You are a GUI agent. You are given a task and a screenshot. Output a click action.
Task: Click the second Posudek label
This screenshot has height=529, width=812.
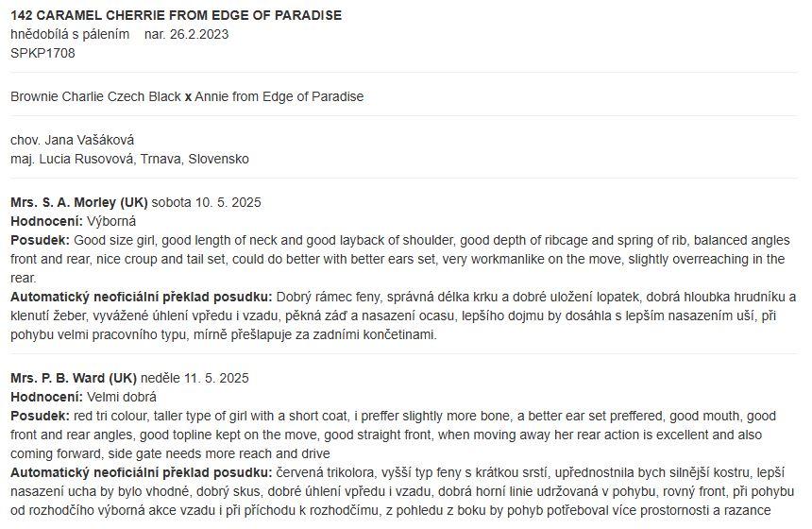click(40, 416)
